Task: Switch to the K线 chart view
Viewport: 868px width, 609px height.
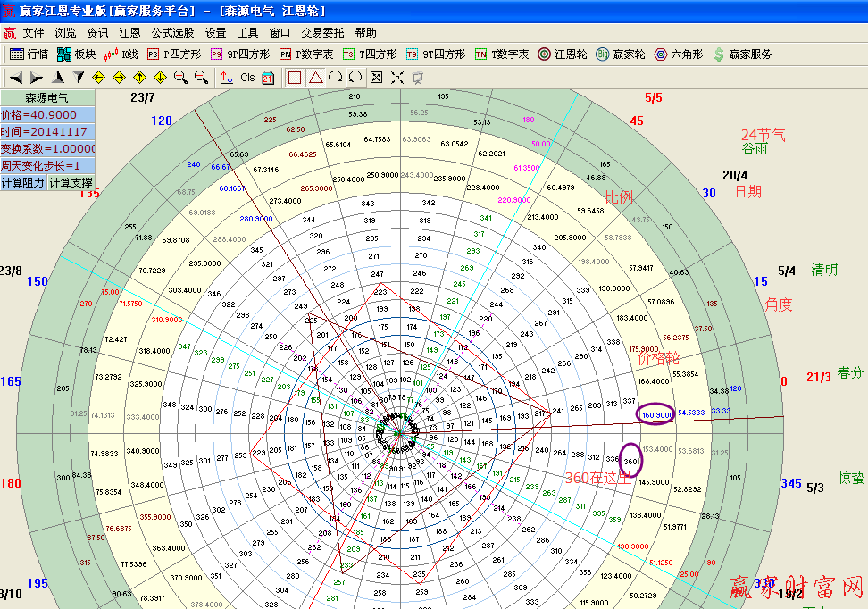Action: 122,54
